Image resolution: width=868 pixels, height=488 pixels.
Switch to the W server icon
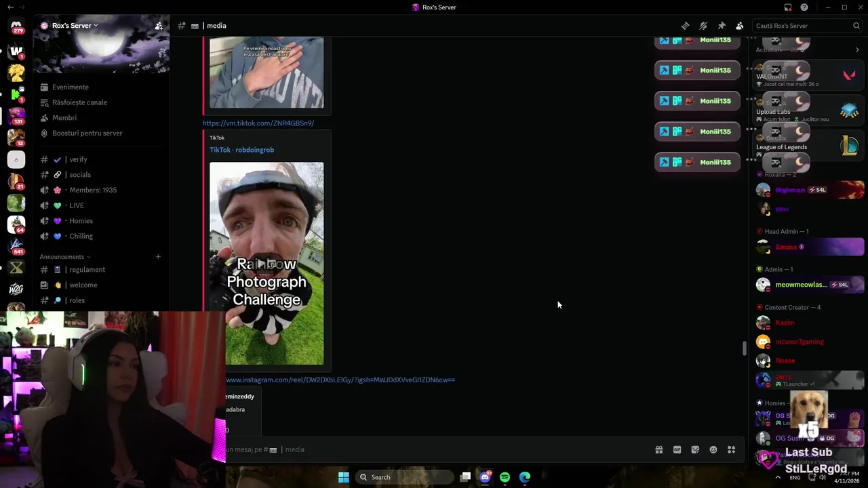tap(16, 51)
